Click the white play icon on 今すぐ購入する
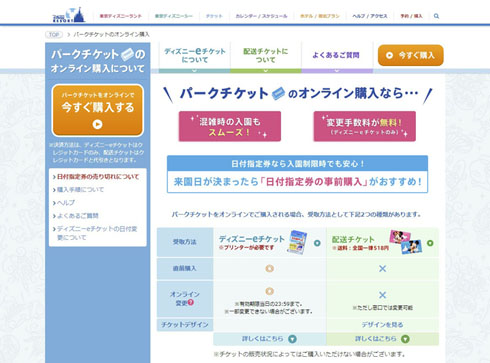Screen dimensions: 490x363 pyautogui.click(x=97, y=124)
